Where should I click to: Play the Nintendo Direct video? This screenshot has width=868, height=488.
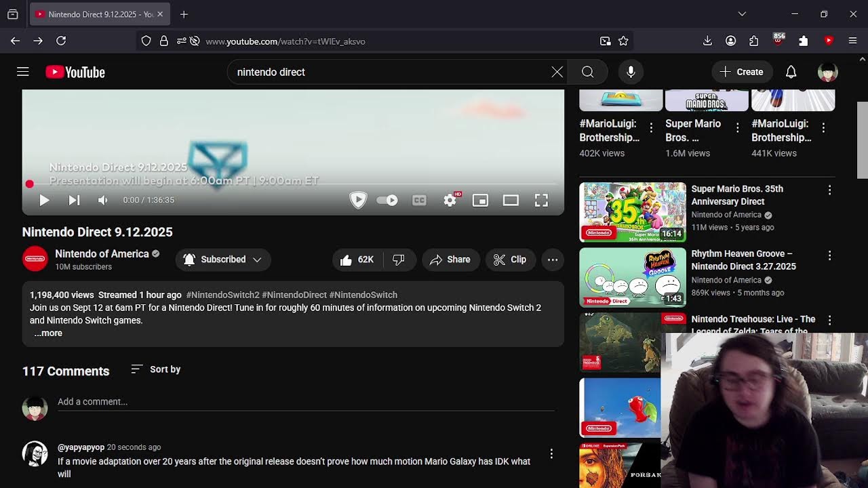tap(44, 200)
